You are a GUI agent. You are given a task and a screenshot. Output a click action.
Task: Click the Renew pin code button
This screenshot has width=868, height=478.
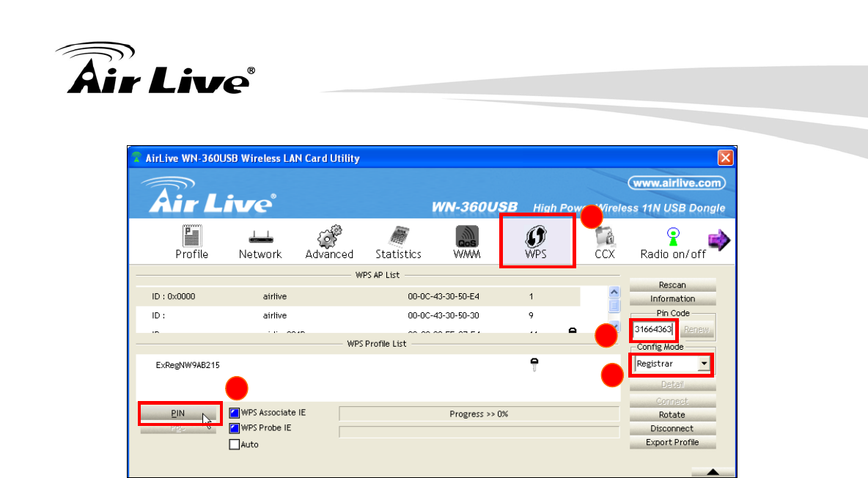tap(696, 329)
